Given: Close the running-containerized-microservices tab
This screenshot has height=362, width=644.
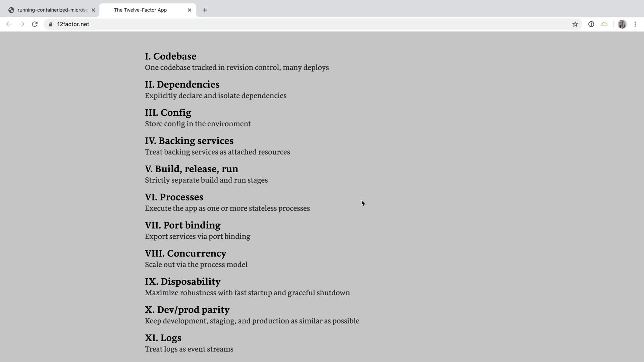Looking at the screenshot, I should tap(93, 10).
